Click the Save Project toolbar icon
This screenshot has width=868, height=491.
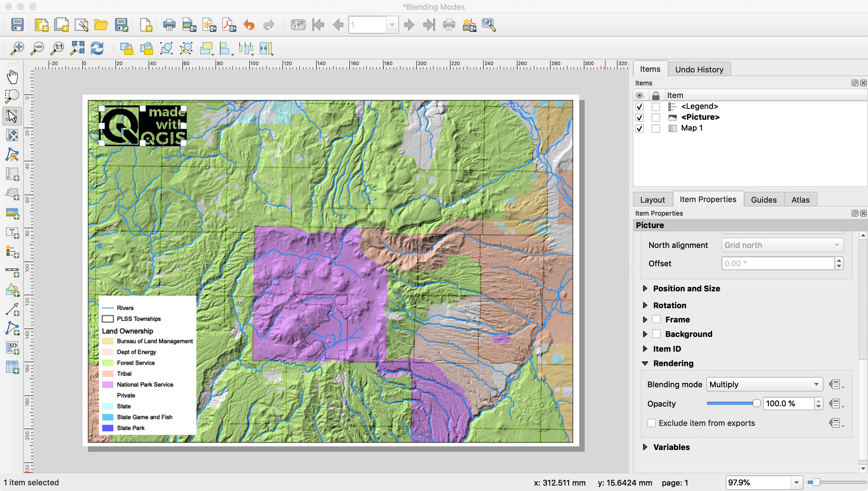(x=17, y=25)
